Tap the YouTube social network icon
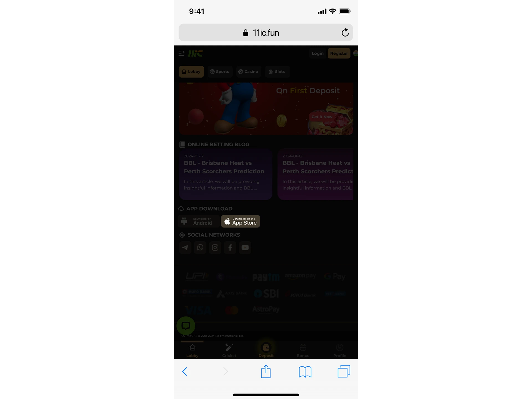The width and height of the screenshot is (532, 399). (245, 247)
